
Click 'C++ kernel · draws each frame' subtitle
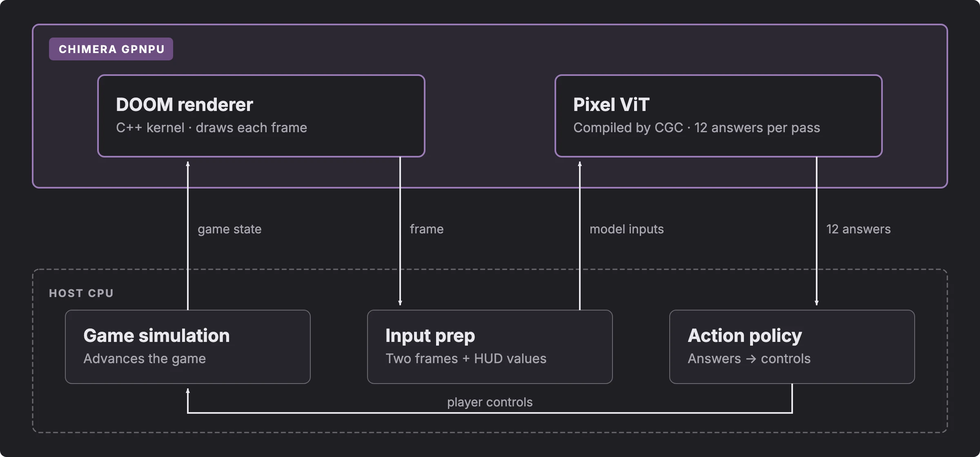(x=212, y=128)
